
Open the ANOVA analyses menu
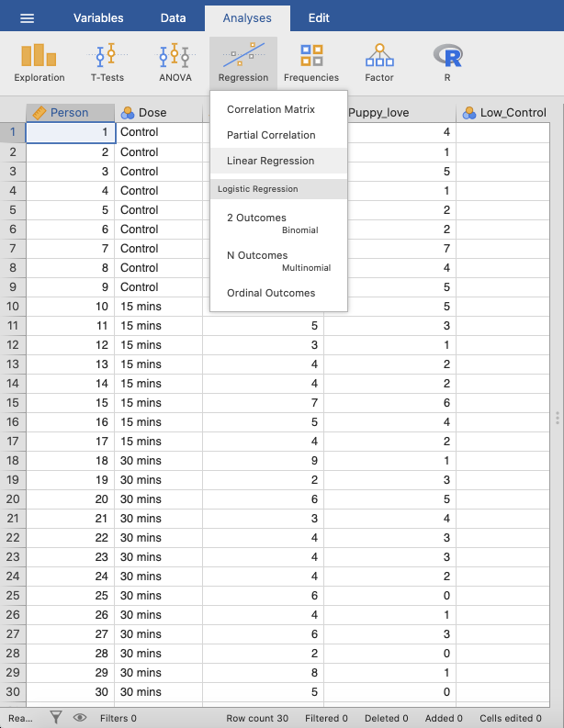pyautogui.click(x=175, y=62)
